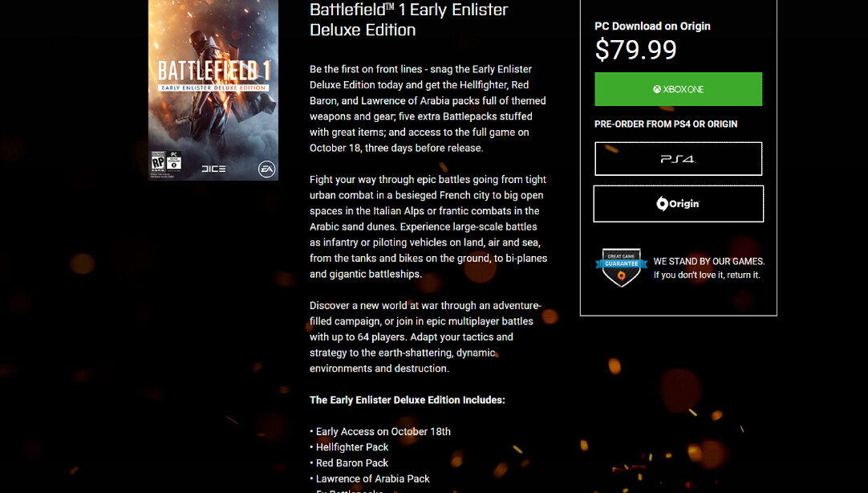Image resolution: width=868 pixels, height=493 pixels.
Task: Click the RP rating icon on the cover
Action: (x=158, y=161)
